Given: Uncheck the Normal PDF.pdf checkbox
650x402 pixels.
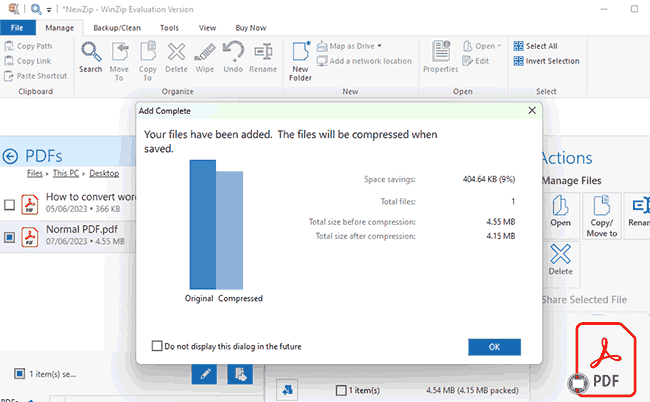Looking at the screenshot, I should point(10,237).
